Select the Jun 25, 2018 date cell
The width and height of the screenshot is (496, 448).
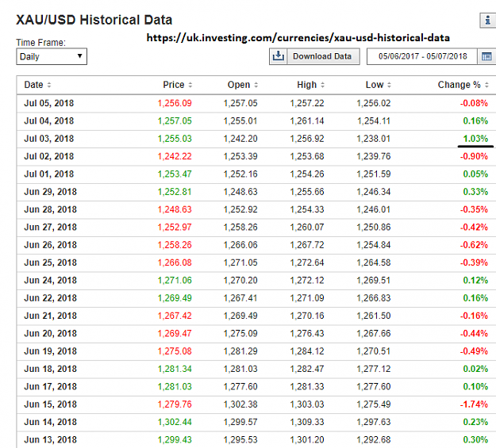tap(50, 262)
